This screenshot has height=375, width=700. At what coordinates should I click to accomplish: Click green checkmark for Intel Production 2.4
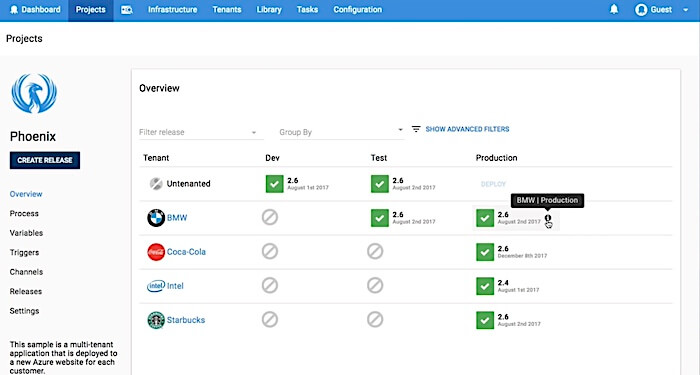485,286
